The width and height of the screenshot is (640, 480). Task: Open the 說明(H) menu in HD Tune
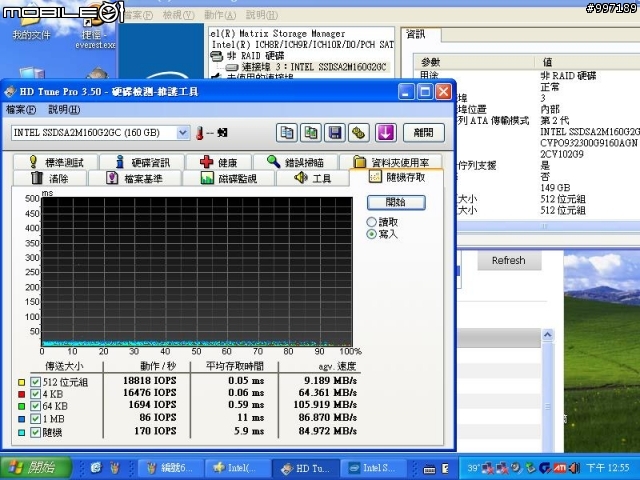click(x=64, y=109)
